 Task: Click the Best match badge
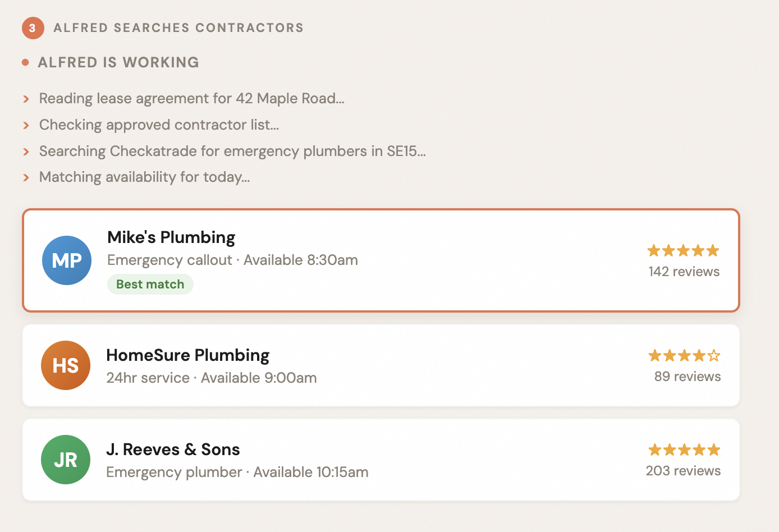point(150,284)
